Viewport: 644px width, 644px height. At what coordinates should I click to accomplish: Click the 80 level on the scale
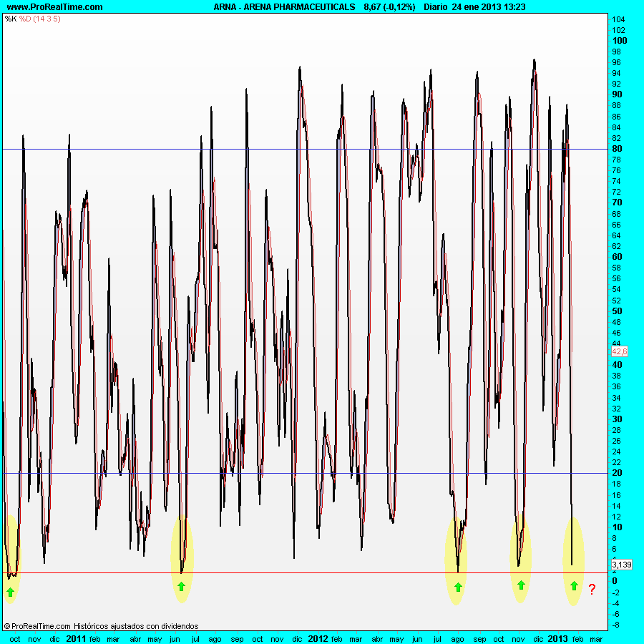pos(617,149)
